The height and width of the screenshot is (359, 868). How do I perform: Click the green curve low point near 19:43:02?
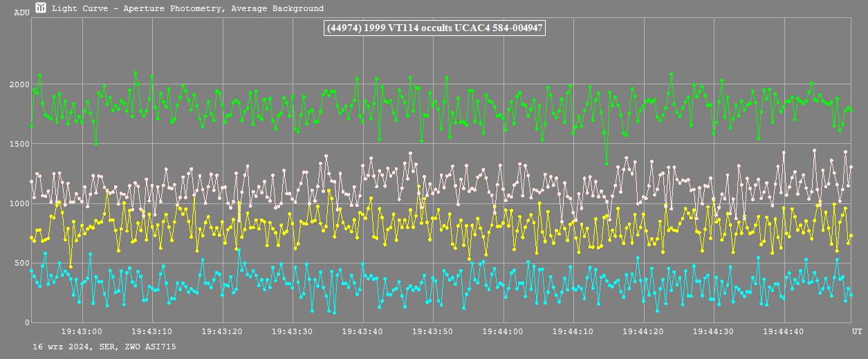[x=96, y=143]
